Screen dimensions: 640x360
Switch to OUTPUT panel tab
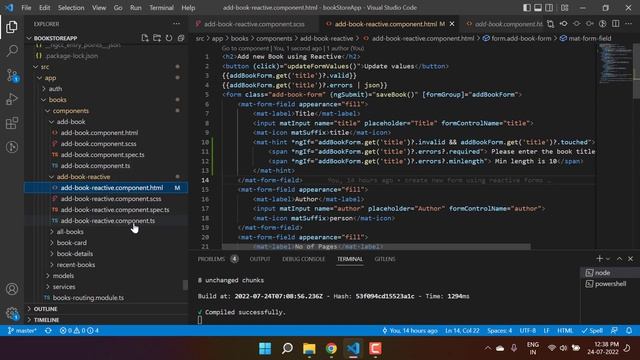tap(260, 259)
